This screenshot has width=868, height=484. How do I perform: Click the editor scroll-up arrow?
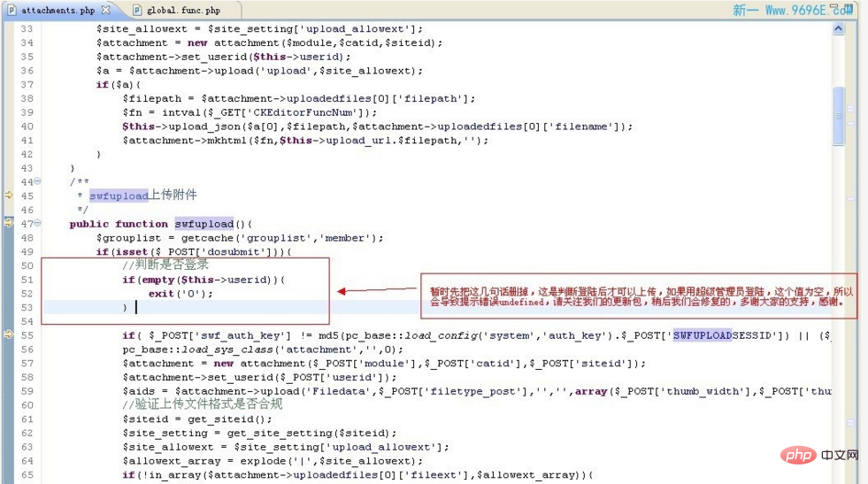click(838, 29)
